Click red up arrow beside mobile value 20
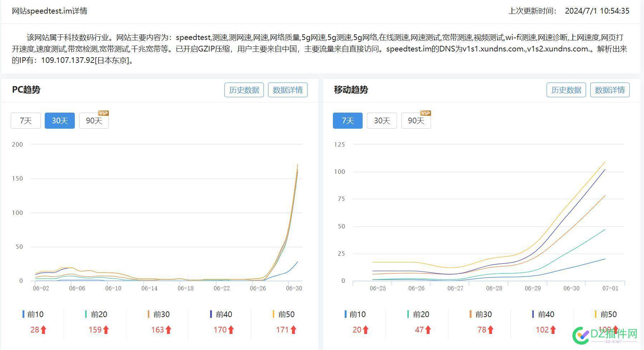The image size is (644, 350). point(365,330)
